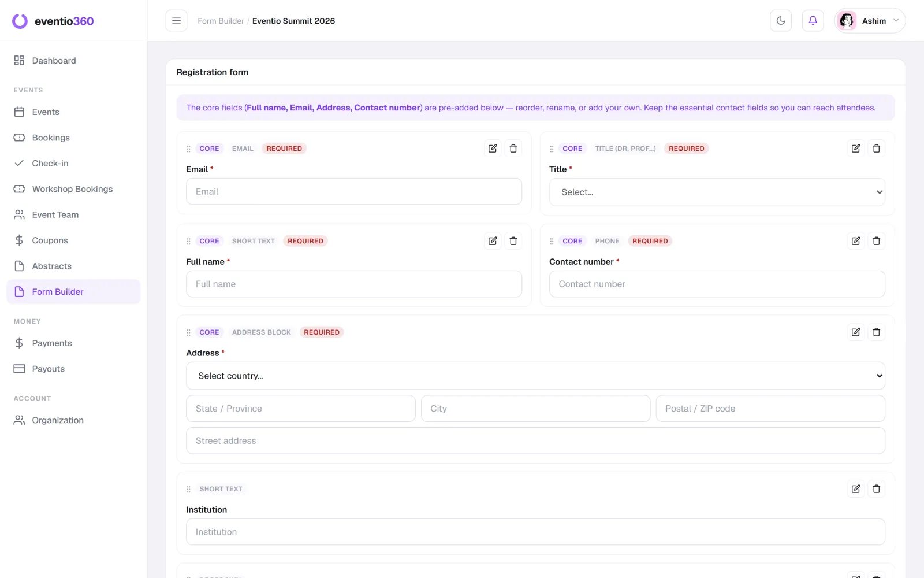
Task: Edit the Contact number field
Action: [856, 241]
